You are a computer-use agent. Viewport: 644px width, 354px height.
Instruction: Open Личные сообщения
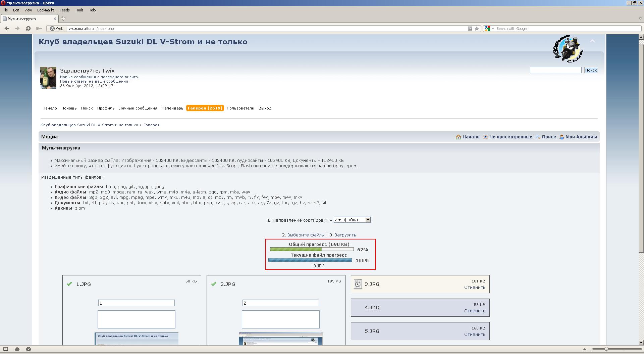click(x=138, y=108)
